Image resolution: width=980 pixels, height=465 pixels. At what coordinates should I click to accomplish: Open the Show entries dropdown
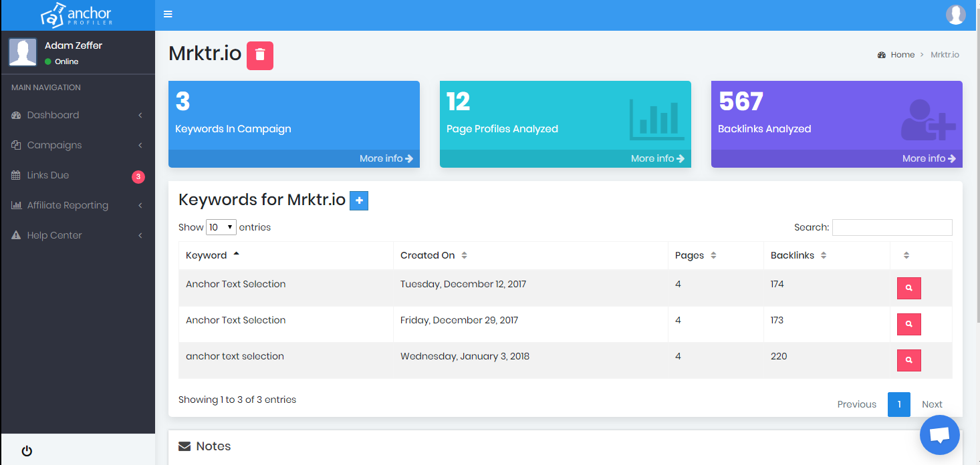221,227
